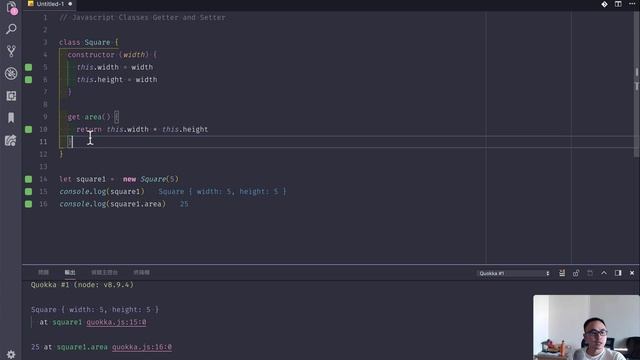
Task: Click the diamond icon in editor title bar
Action: [x=604, y=4]
